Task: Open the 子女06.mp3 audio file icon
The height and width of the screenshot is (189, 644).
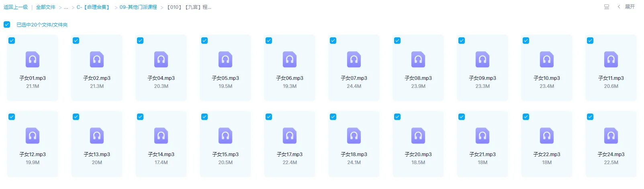Action: (x=290, y=59)
